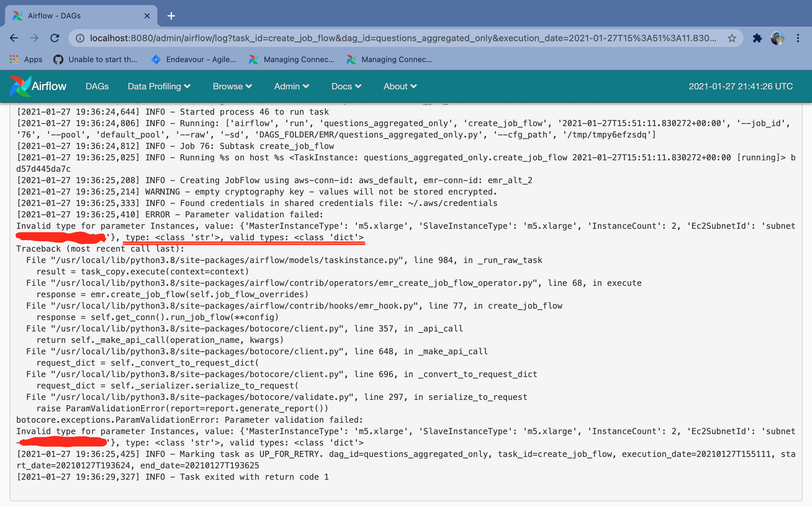
Task: Click the browser forward arrow
Action: pyautogui.click(x=34, y=38)
